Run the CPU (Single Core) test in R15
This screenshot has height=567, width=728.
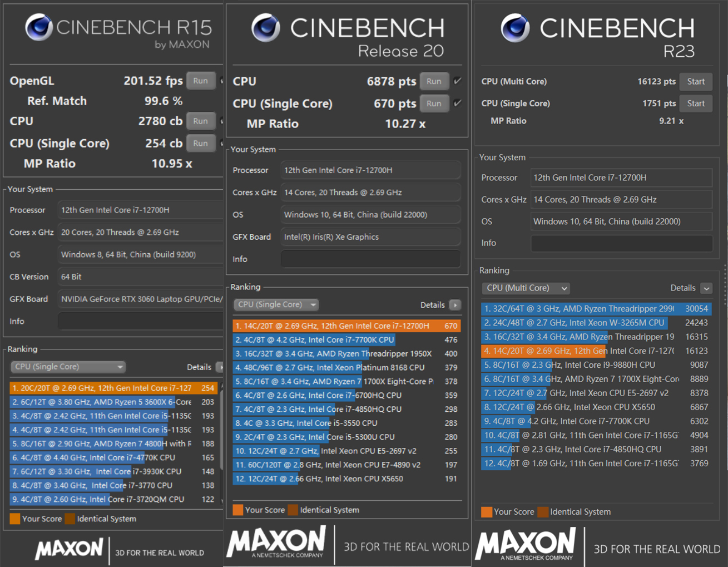(201, 143)
